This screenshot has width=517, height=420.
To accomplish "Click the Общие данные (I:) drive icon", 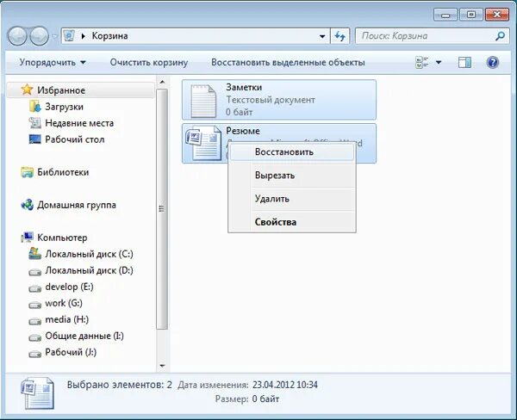I will tap(34, 337).
